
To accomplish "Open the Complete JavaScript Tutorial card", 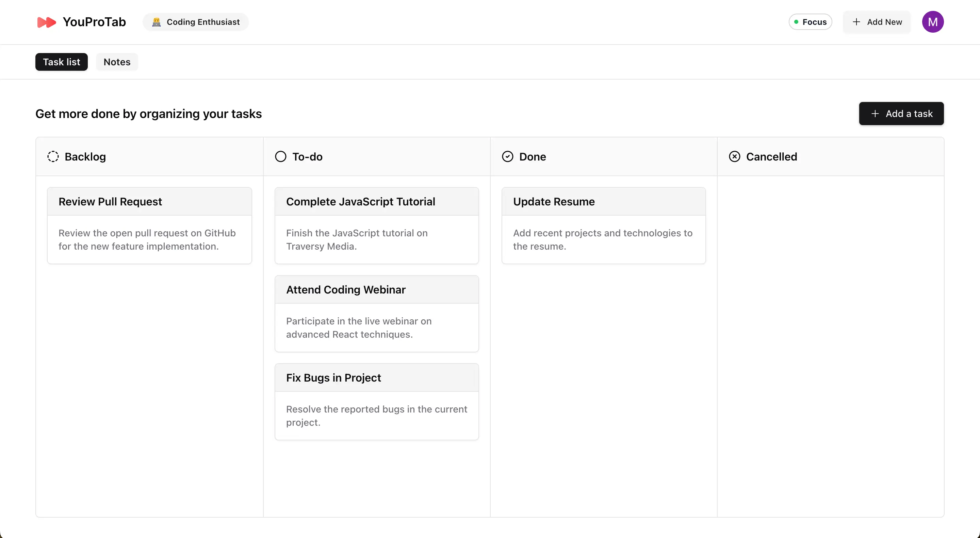I will (x=376, y=225).
